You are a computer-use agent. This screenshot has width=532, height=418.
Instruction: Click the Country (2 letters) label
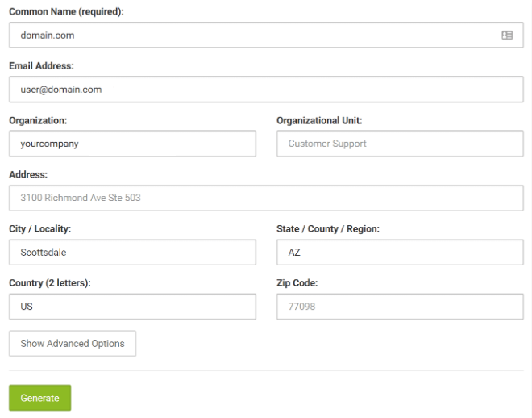(x=50, y=283)
